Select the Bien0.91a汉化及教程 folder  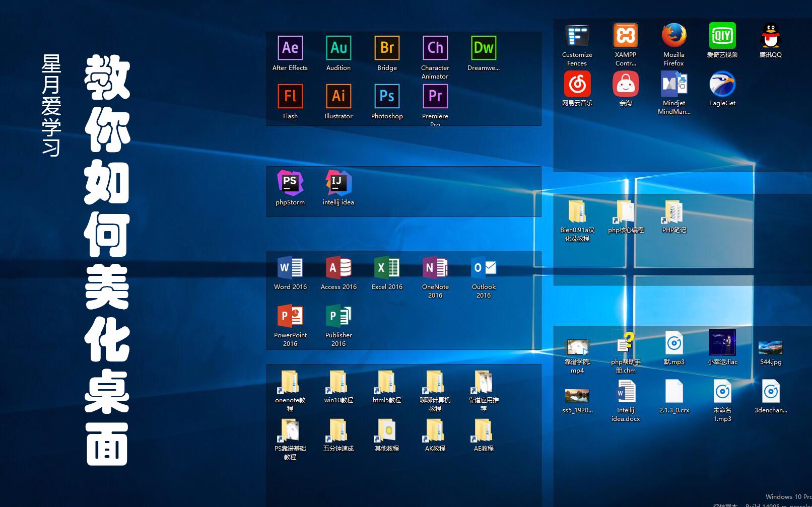577,211
